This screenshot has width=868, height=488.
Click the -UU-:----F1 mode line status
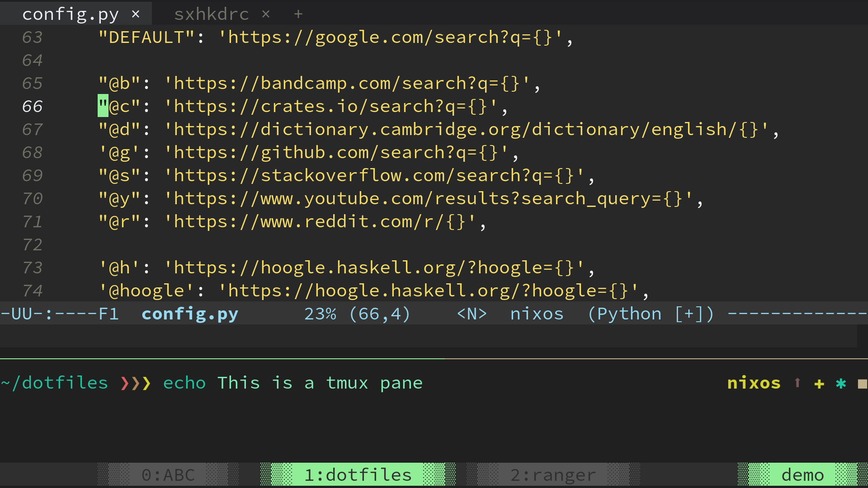60,314
